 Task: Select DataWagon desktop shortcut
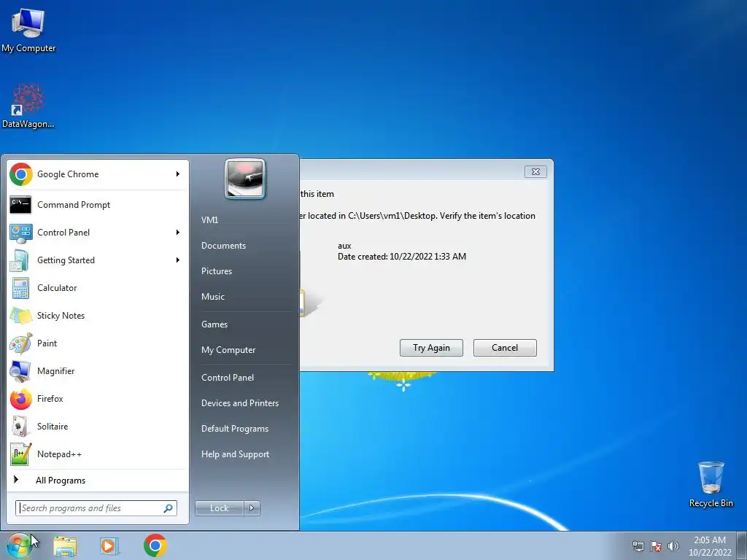28,106
